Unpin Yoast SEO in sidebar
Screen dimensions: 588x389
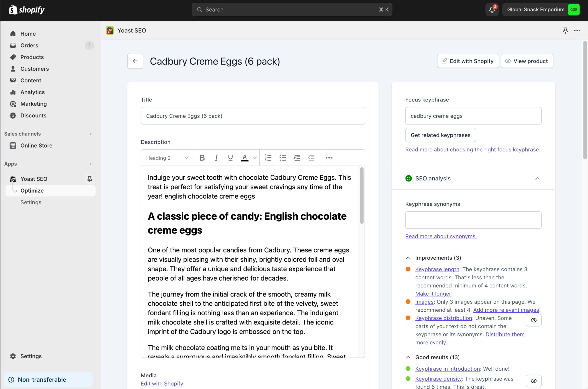tap(90, 179)
